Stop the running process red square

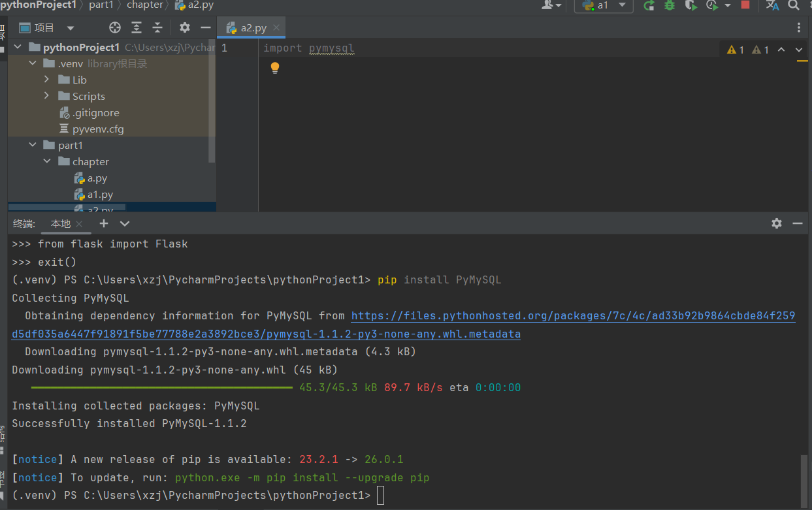pos(745,5)
